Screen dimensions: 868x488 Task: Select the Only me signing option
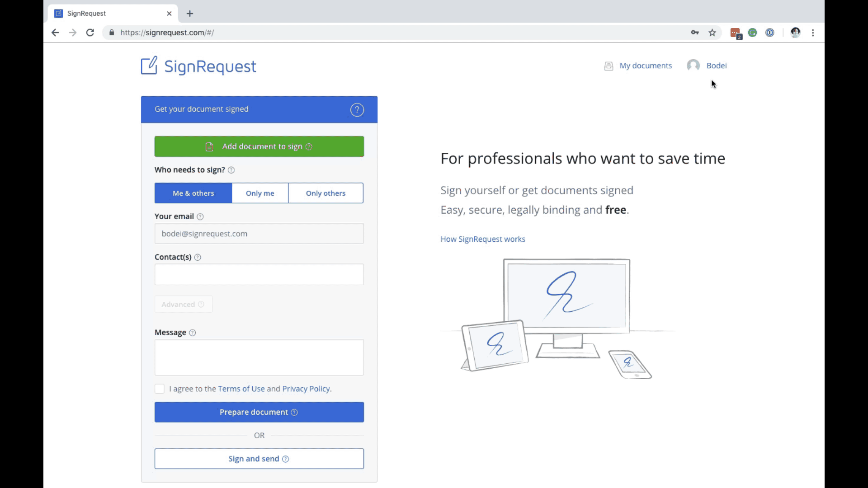(260, 193)
